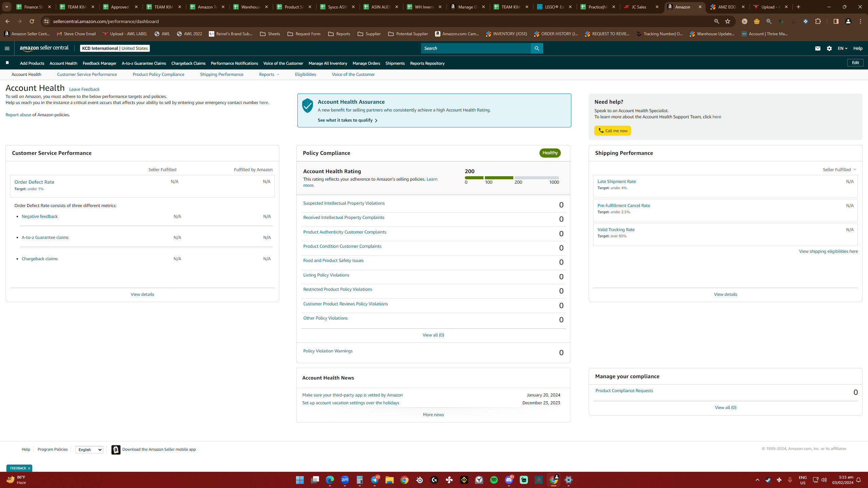Open Eligibilities tab

pyautogui.click(x=305, y=75)
